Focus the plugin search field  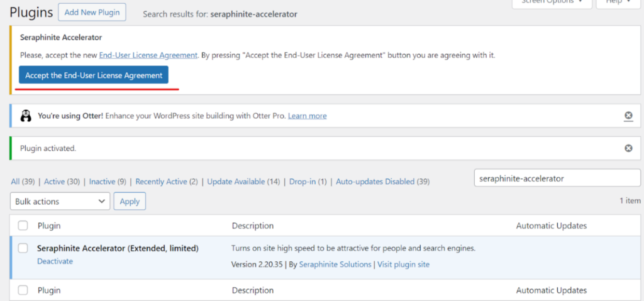pyautogui.click(x=557, y=178)
